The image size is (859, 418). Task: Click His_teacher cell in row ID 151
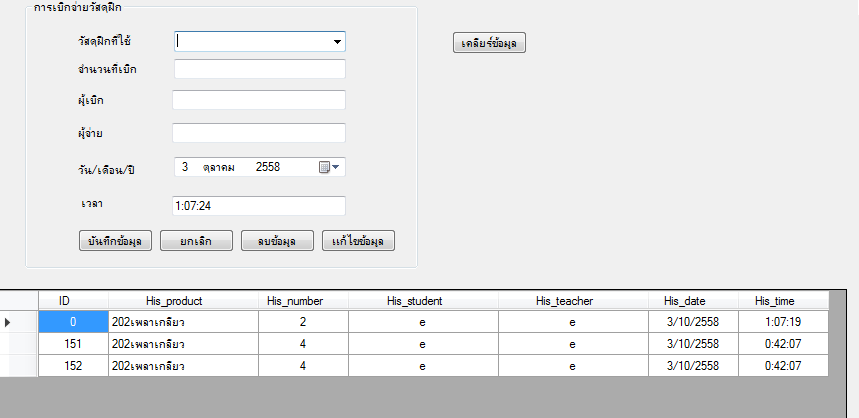point(574,344)
